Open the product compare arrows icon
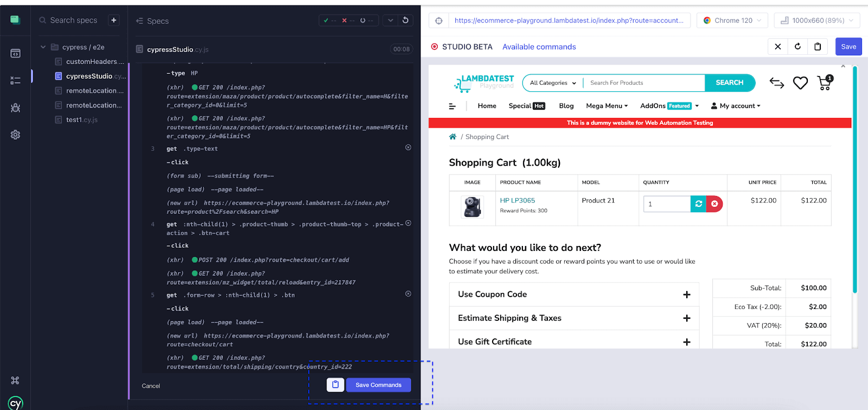This screenshot has height=410, width=868. point(777,83)
